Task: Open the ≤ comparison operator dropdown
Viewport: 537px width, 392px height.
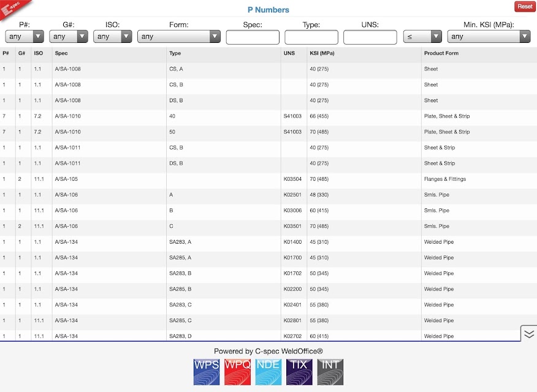Action: (x=422, y=37)
